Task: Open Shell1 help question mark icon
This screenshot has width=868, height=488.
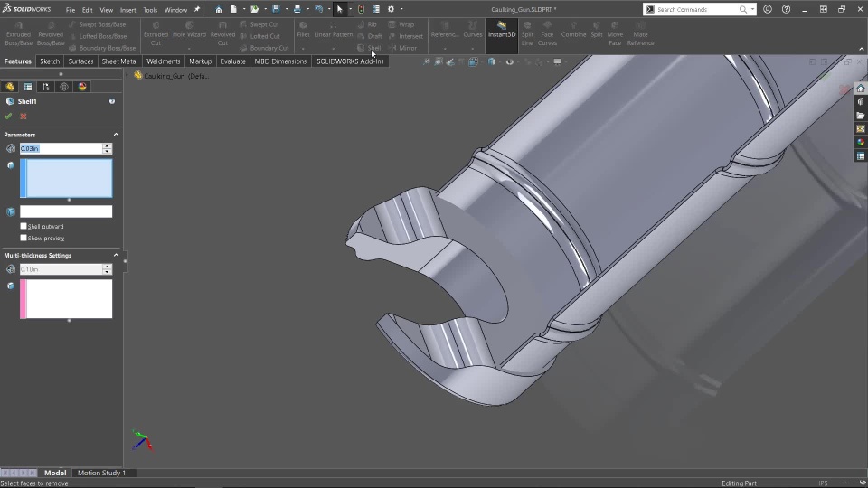Action: (x=112, y=101)
